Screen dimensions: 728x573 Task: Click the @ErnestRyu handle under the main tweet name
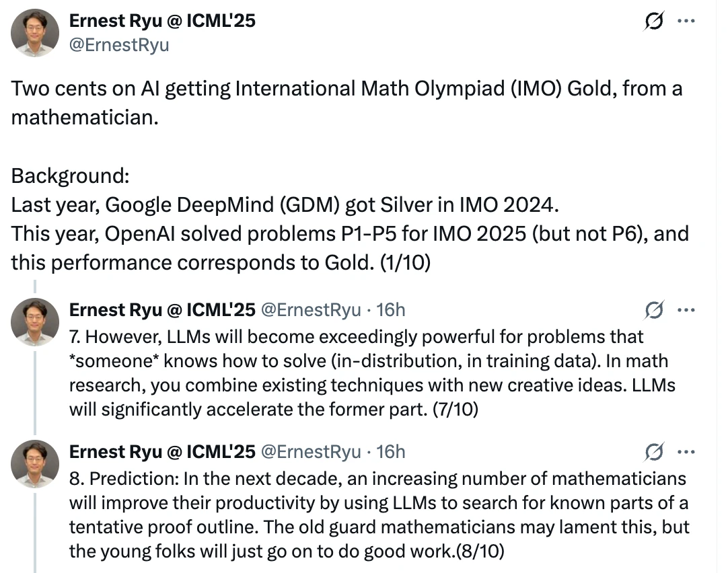point(119,44)
